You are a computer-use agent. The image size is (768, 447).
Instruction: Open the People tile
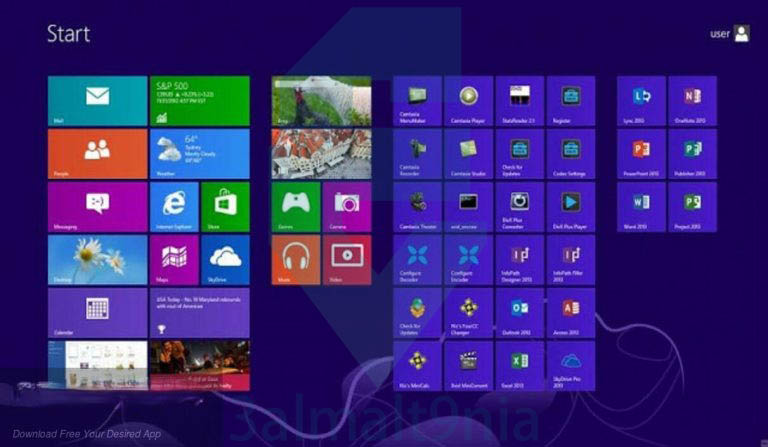(97, 154)
